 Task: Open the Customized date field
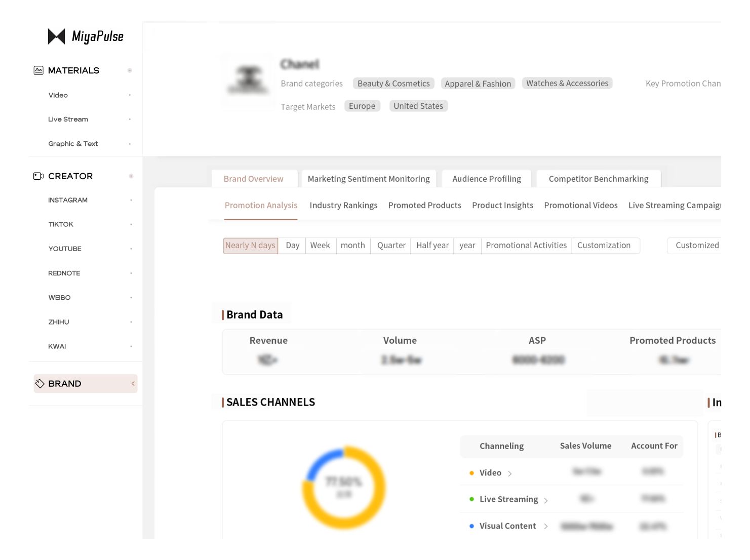click(696, 246)
